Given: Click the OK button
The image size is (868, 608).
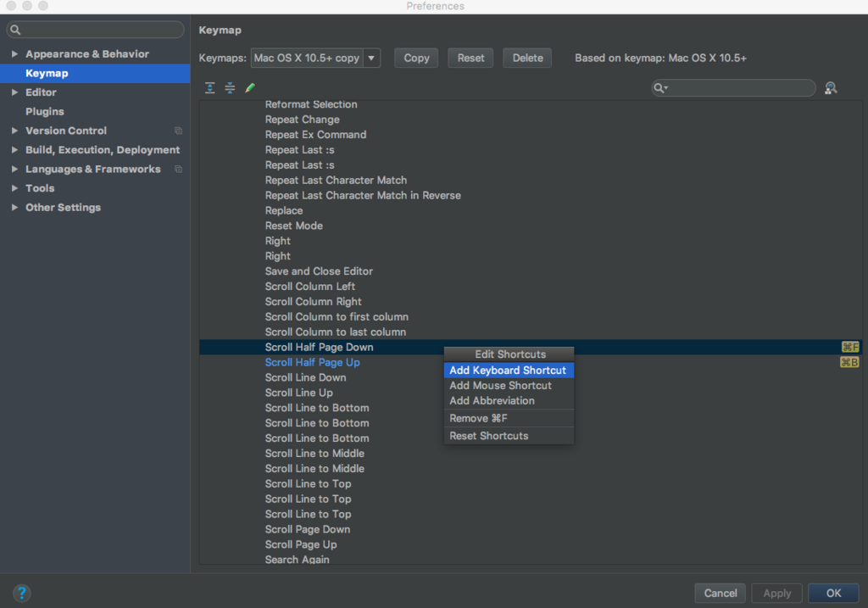Looking at the screenshot, I should coord(834,593).
